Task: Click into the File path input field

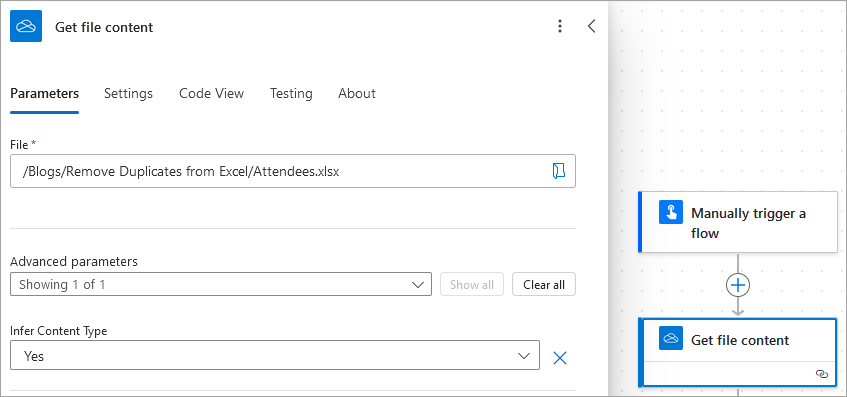Action: (x=293, y=171)
